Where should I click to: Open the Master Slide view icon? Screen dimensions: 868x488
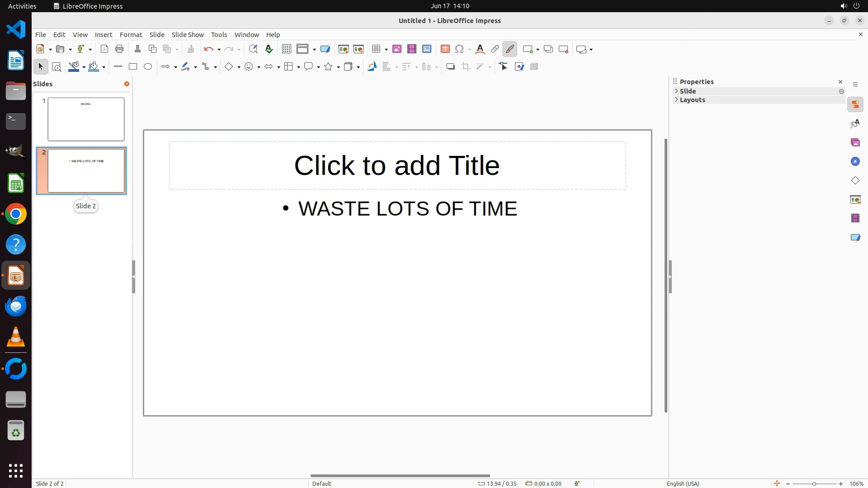[x=325, y=49]
